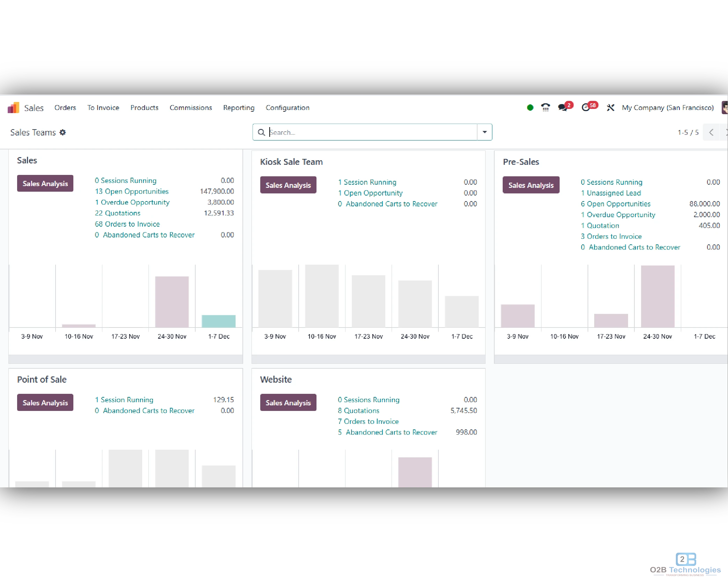Screen dimensions: 728x582
Task: Open activities clock with 58 reminders
Action: [586, 108]
